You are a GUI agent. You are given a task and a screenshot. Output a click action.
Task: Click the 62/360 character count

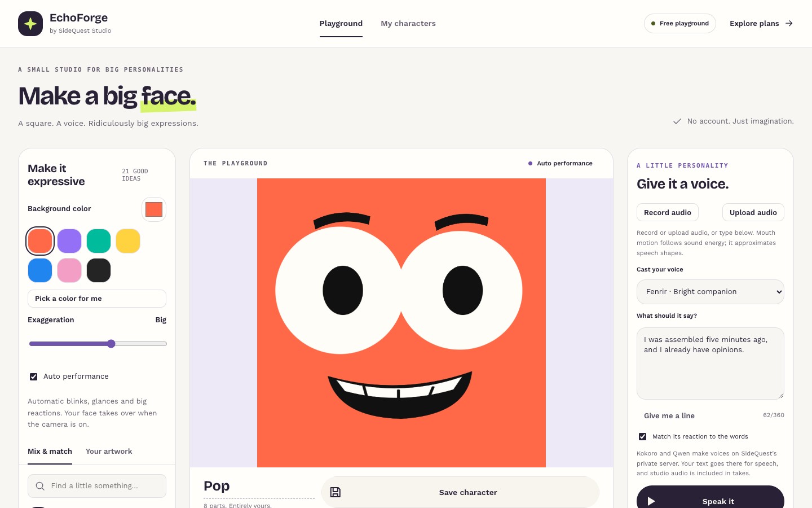774,415
